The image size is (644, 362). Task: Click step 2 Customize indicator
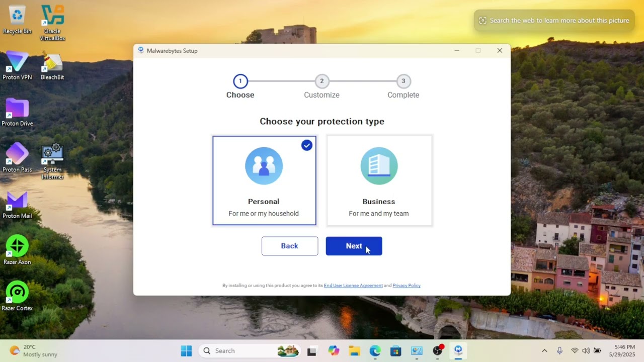coord(322,81)
